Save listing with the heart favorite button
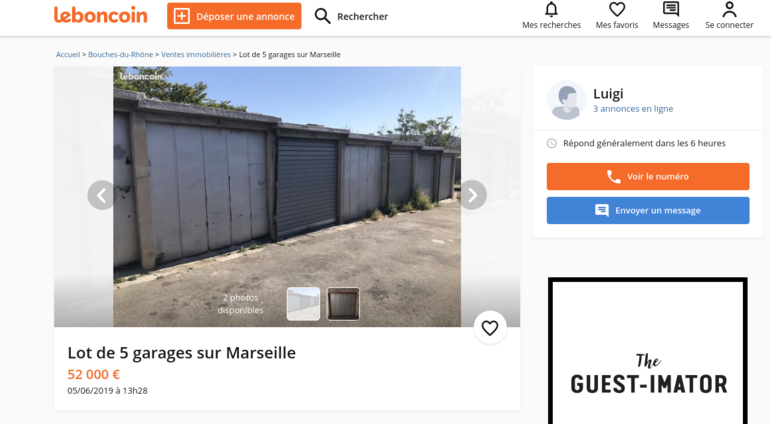This screenshot has height=424, width=771. 490,328
